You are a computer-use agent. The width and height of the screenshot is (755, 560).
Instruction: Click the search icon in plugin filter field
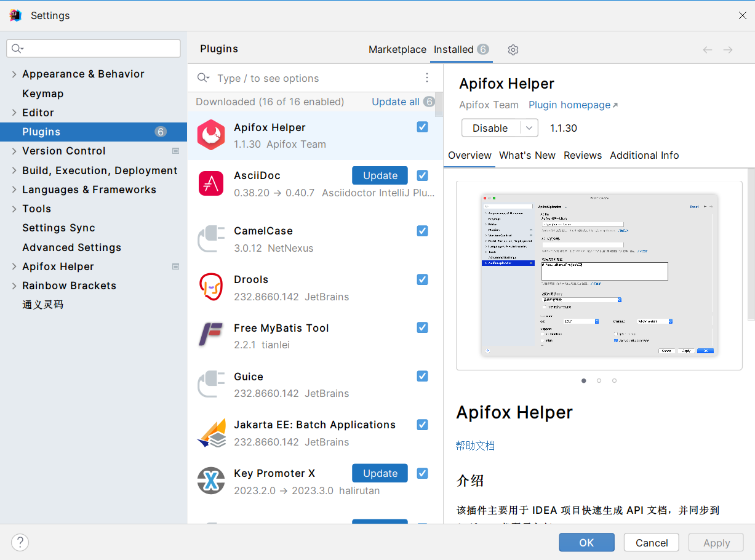point(203,78)
